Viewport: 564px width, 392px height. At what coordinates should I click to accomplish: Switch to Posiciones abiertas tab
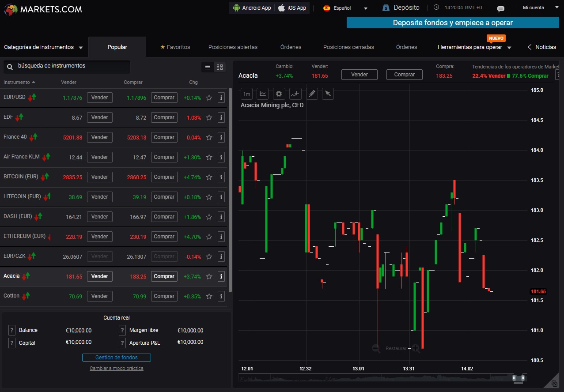(233, 47)
